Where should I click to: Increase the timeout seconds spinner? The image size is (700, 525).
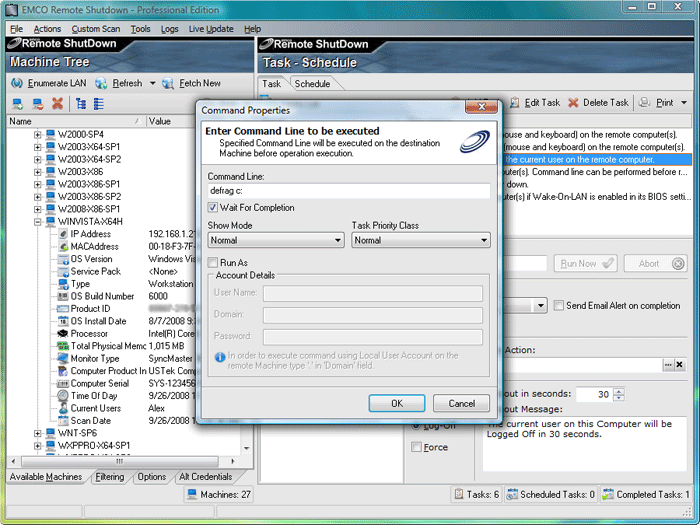pyautogui.click(x=619, y=391)
